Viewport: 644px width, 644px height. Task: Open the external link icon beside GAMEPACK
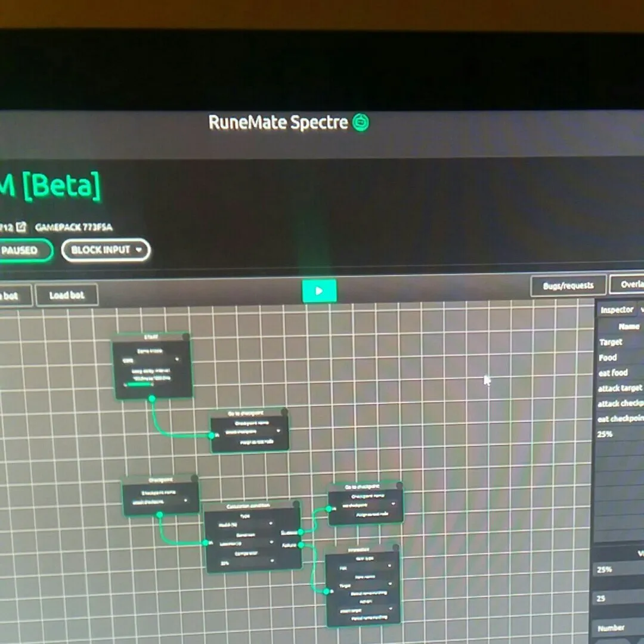coord(21,227)
